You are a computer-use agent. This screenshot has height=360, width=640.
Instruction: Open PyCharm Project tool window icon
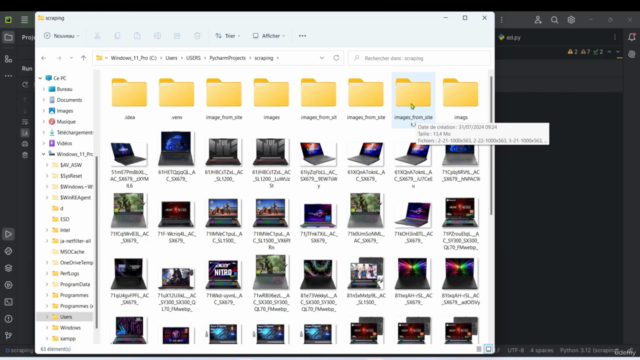click(x=8, y=38)
